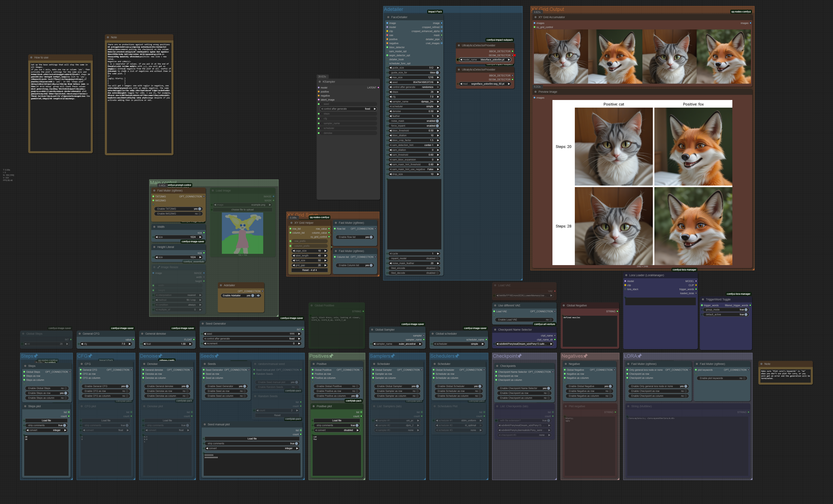Click the qq-nodes-comfyui badge on XY Grid Accumulator
This screenshot has width=833, height=504.
click(x=741, y=12)
